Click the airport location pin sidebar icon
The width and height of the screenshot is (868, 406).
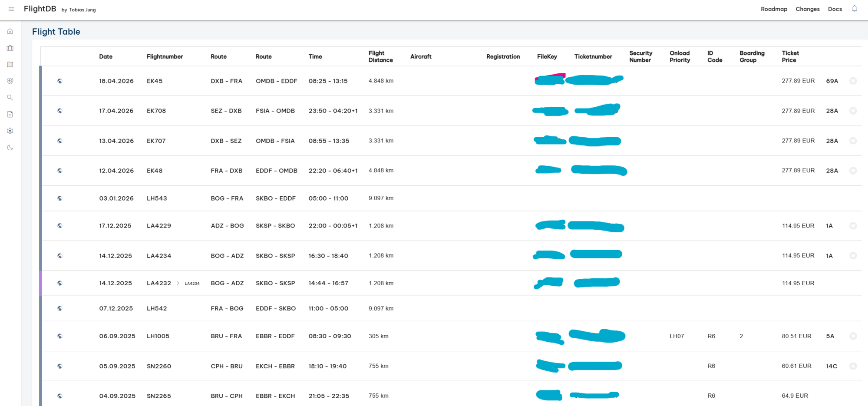click(10, 81)
